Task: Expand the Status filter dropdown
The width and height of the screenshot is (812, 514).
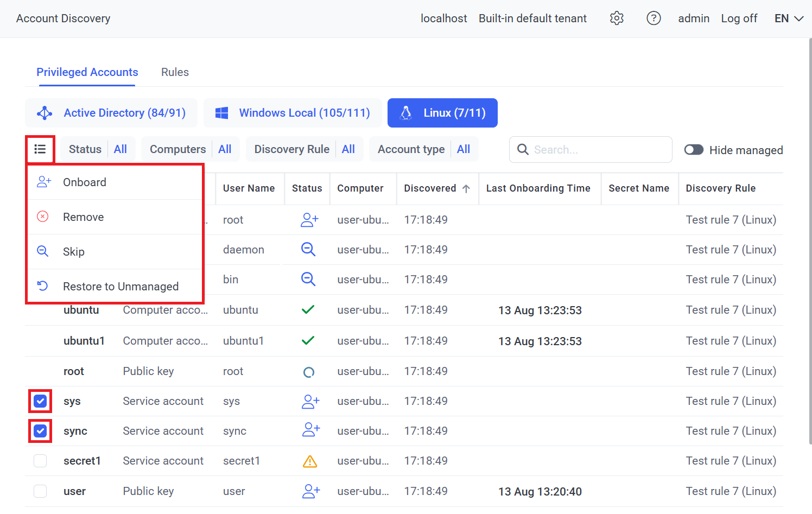Action: coord(98,149)
